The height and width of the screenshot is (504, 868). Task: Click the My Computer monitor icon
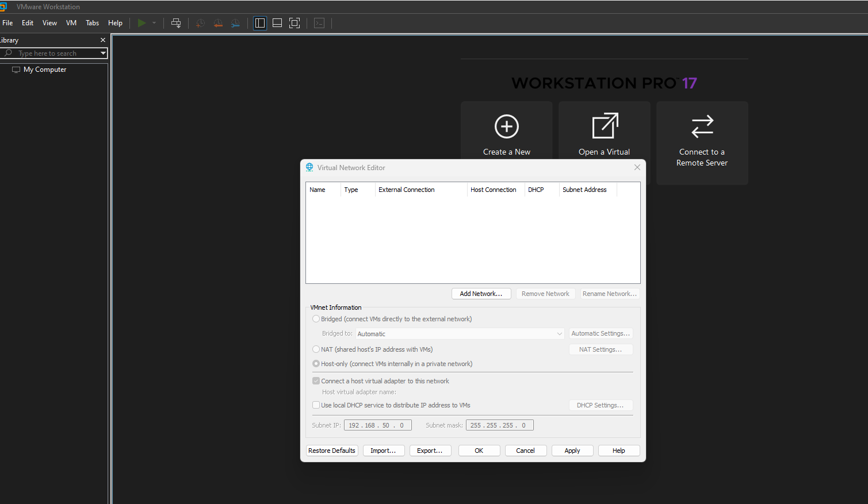click(16, 70)
